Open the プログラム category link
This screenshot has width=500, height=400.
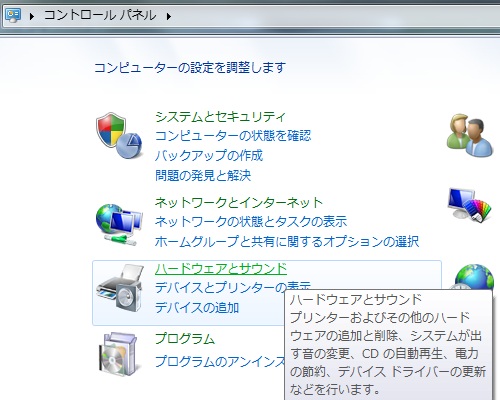click(x=185, y=339)
